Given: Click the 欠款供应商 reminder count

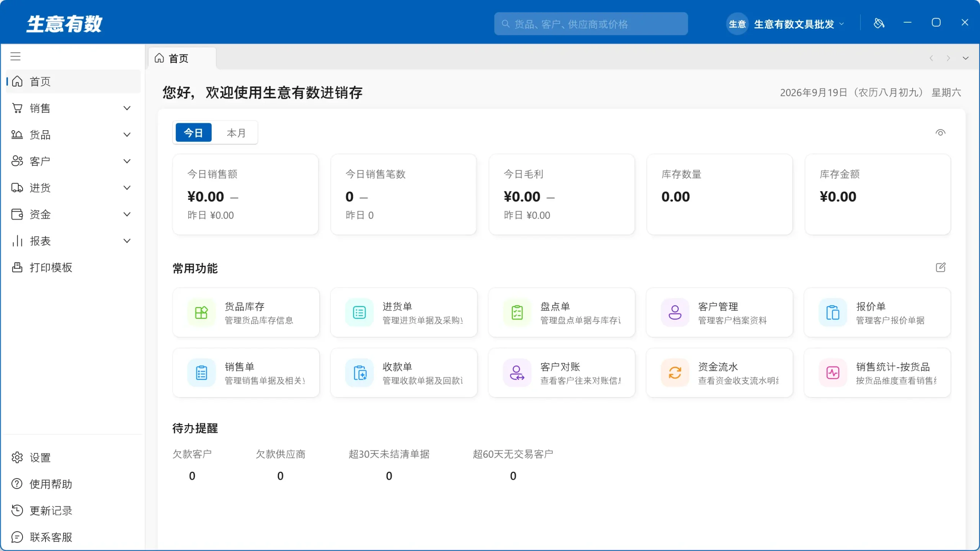Looking at the screenshot, I should 280,476.
